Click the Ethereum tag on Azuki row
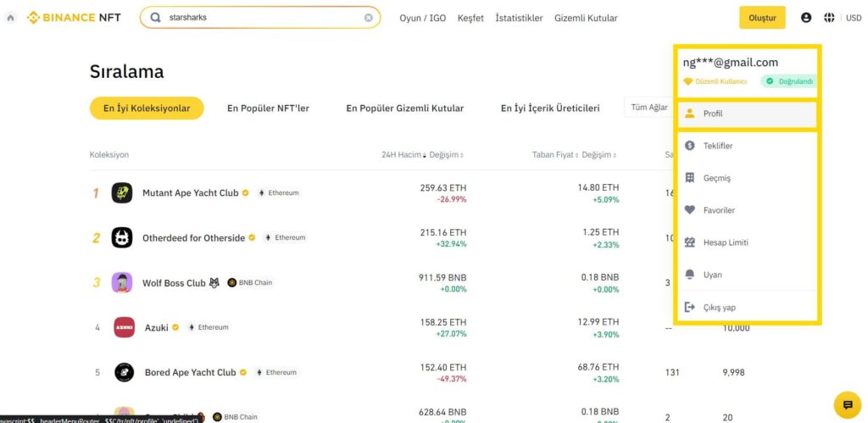This screenshot has height=423, width=868. point(209,327)
